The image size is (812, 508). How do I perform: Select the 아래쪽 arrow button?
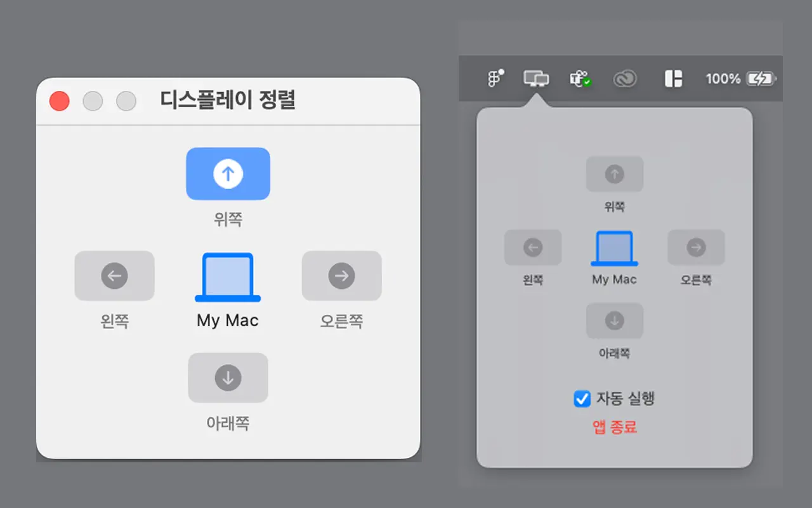pyautogui.click(x=228, y=378)
